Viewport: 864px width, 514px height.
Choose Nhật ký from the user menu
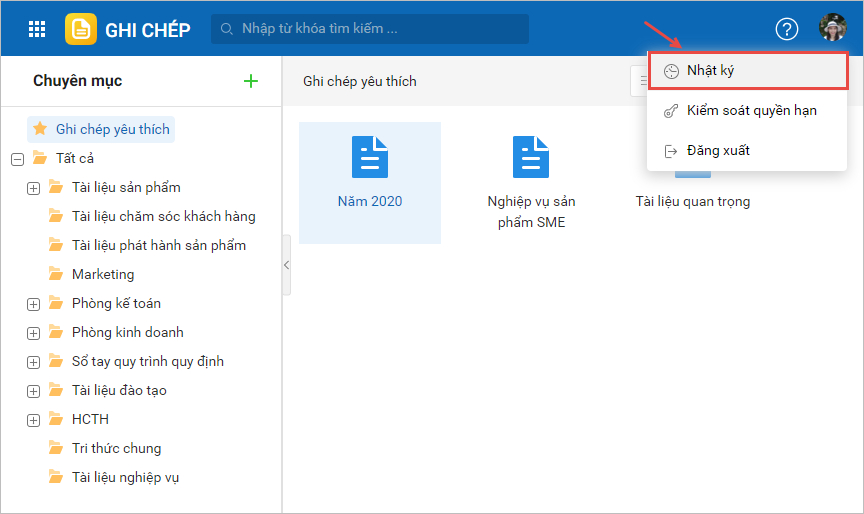click(748, 71)
